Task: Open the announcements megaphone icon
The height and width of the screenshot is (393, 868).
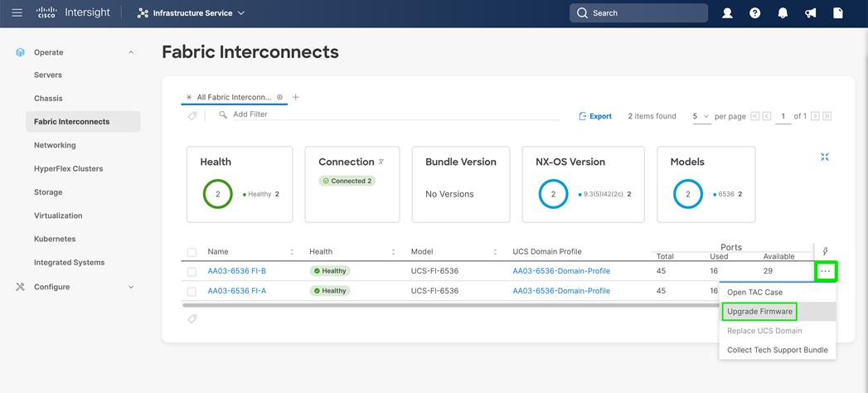Action: 811,13
